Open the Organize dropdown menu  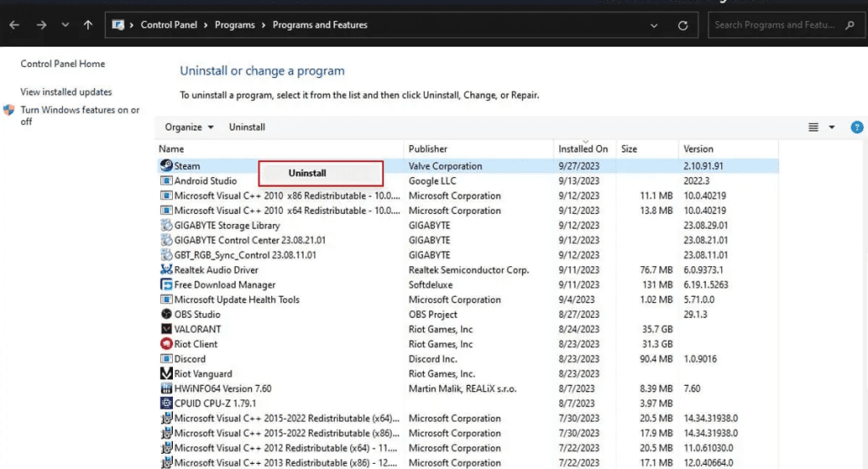189,127
